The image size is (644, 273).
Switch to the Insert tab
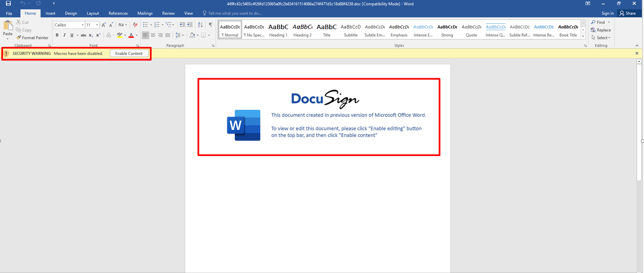[50, 13]
